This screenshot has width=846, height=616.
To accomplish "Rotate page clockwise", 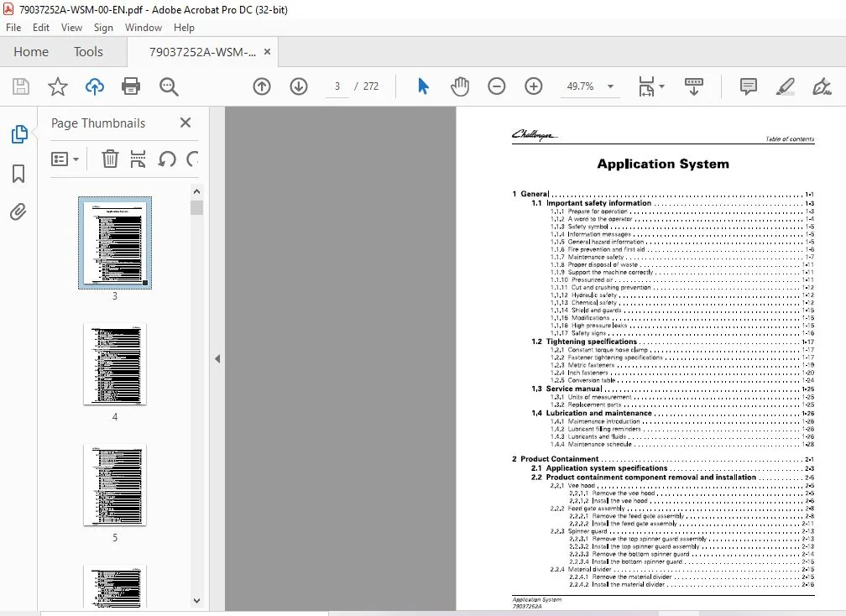I will [193, 159].
